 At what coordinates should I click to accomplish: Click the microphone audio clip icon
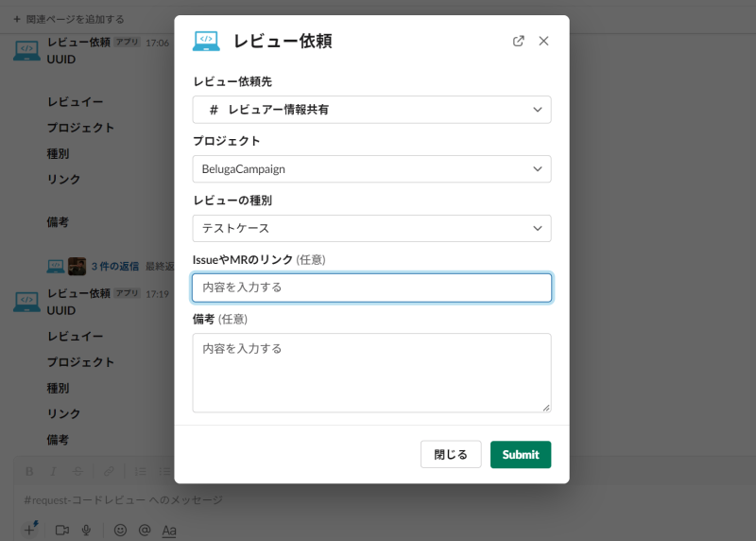[x=86, y=531]
